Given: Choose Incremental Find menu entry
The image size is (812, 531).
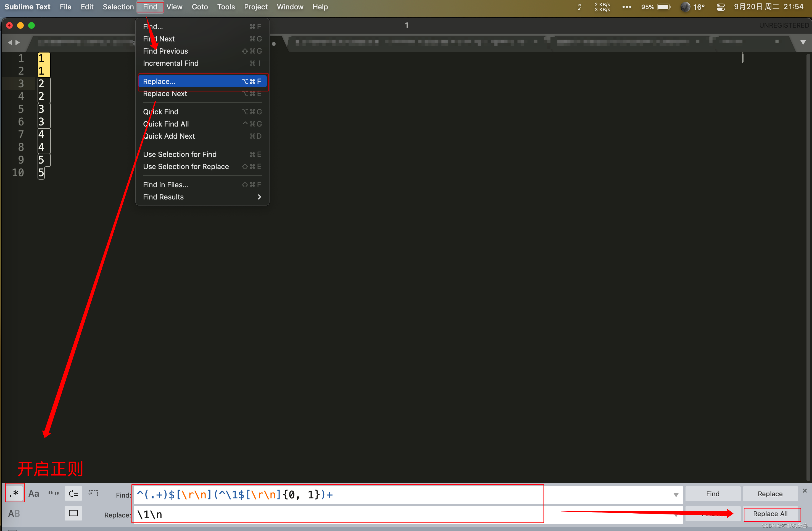Looking at the screenshot, I should coord(202,63).
